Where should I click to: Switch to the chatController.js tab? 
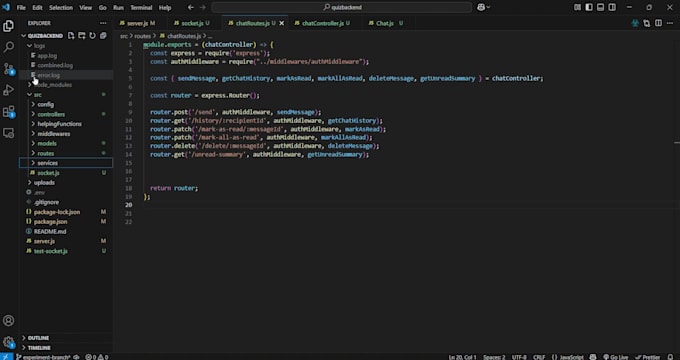click(323, 23)
